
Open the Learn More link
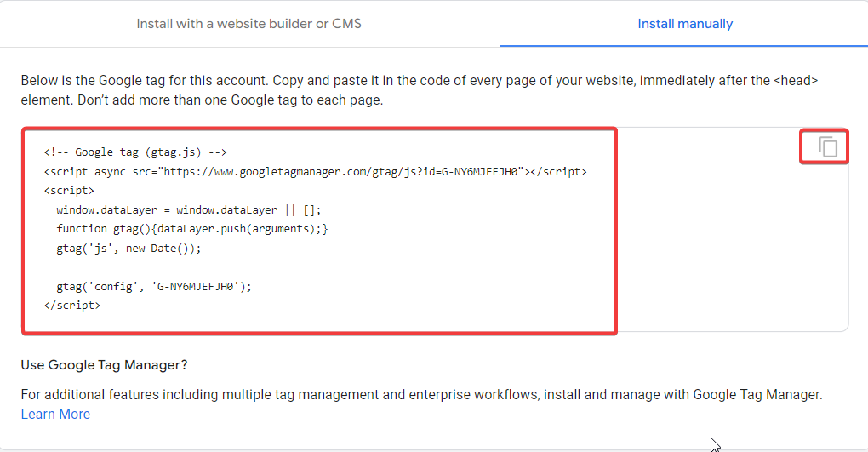tap(55, 414)
